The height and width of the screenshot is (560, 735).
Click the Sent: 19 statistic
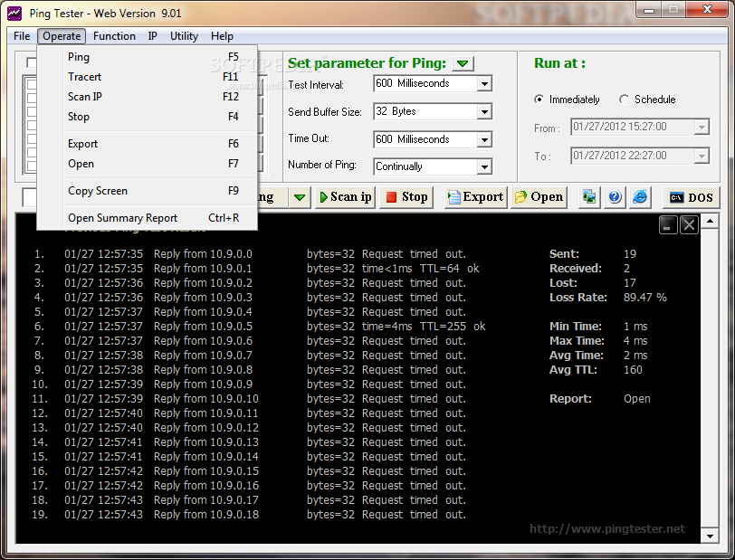(593, 254)
